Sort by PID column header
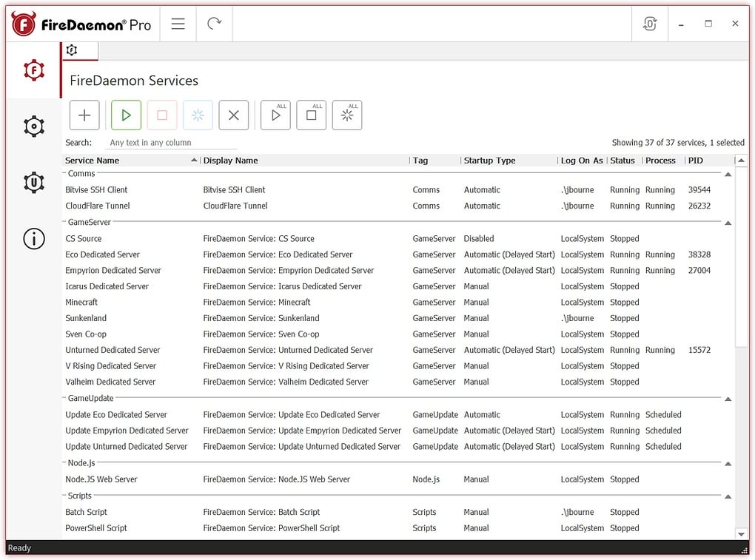This screenshot has height=560, width=755. click(x=709, y=161)
